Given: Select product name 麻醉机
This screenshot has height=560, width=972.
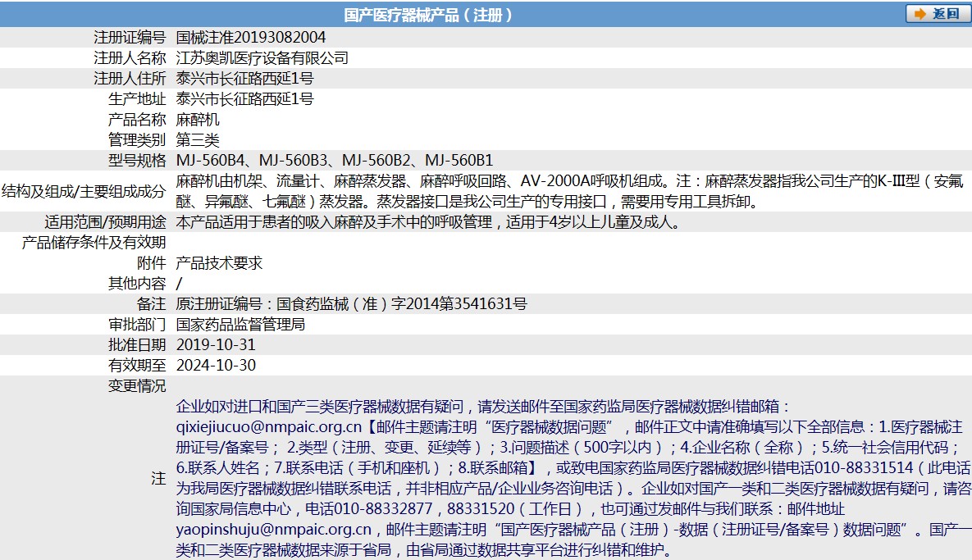Looking at the screenshot, I should pyautogui.click(x=198, y=119).
